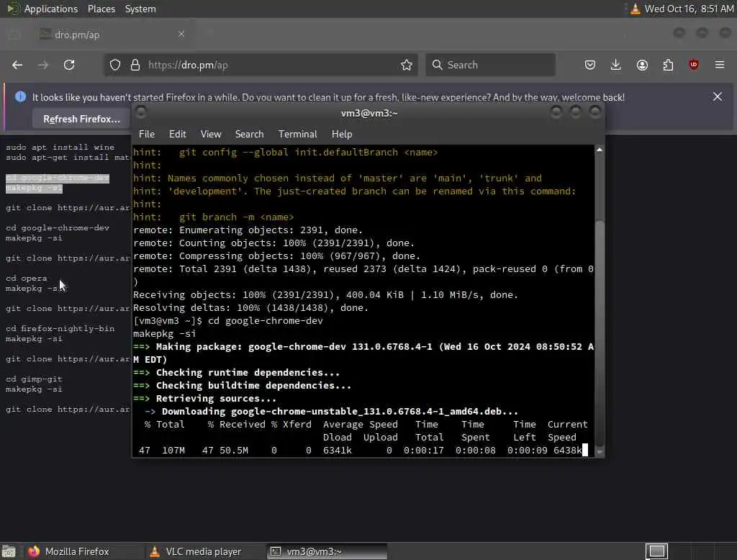Image resolution: width=737 pixels, height=560 pixels.
Task: Click the 'cd opera' line on page
Action: click(27, 279)
